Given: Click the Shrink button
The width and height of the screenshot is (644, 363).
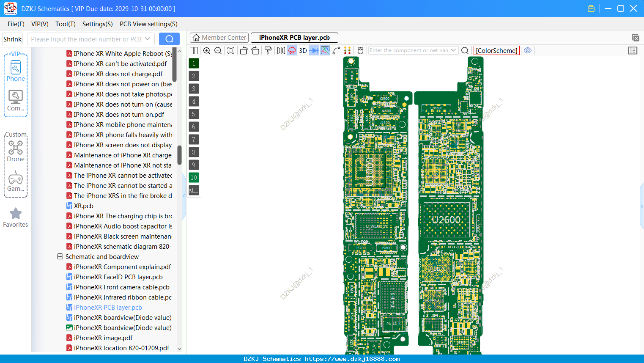Looking at the screenshot, I should pyautogui.click(x=12, y=39).
